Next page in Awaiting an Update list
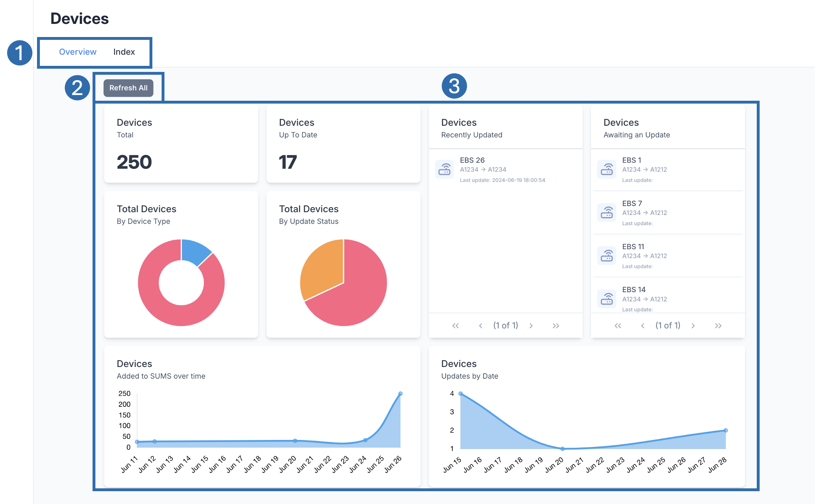This screenshot has width=818, height=504. [693, 326]
